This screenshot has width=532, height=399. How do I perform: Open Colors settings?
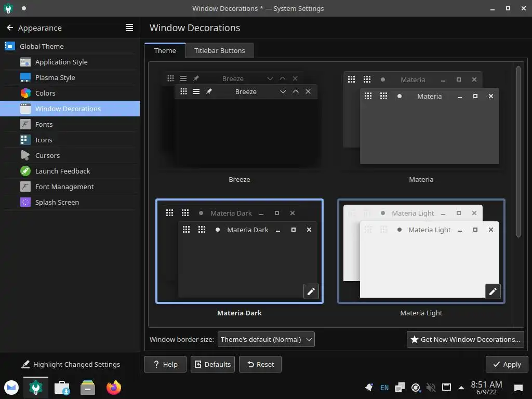70,93
